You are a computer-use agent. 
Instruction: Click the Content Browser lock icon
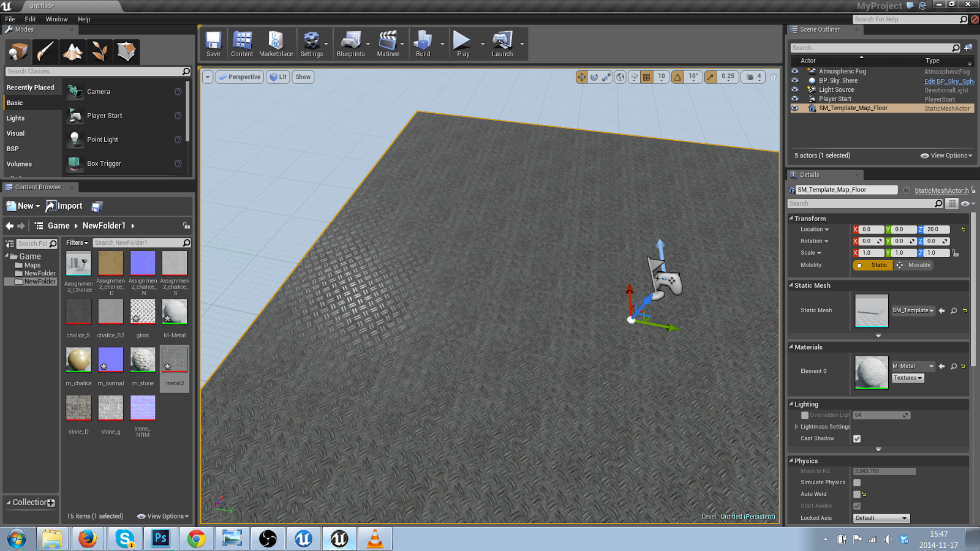point(186,225)
